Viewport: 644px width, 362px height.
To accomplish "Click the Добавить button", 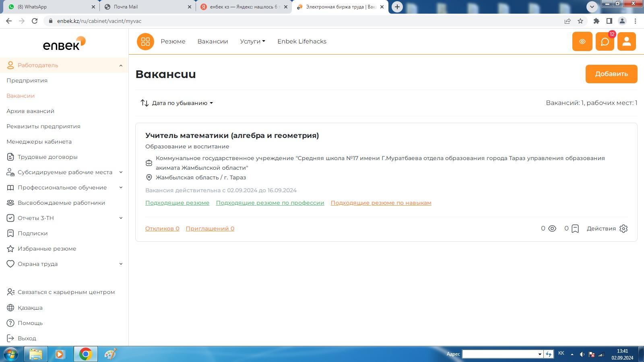I will [x=611, y=74].
